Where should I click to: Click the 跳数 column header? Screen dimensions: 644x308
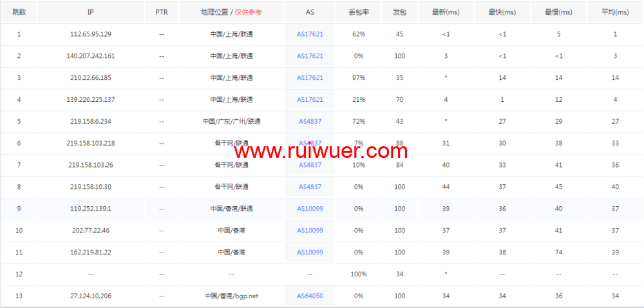click(x=19, y=12)
